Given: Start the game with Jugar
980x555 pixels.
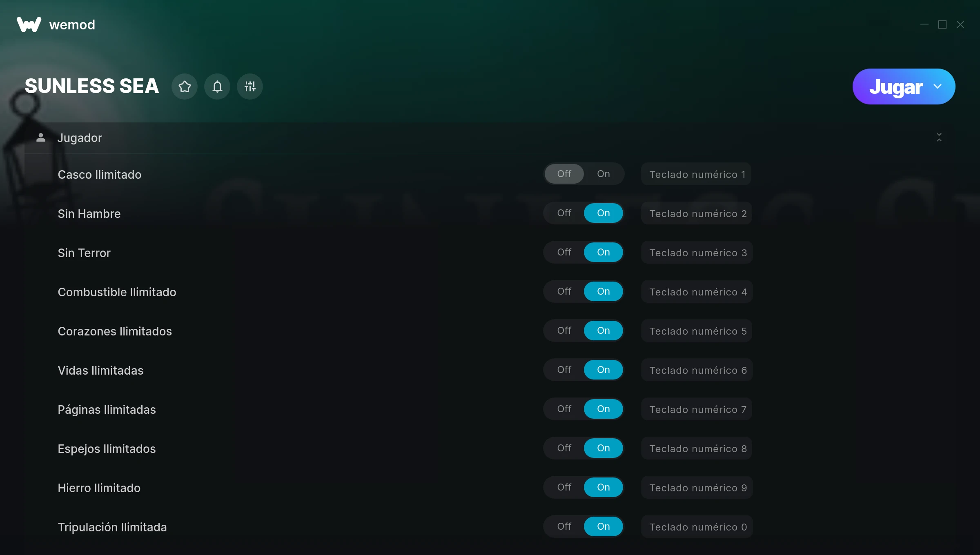Looking at the screenshot, I should (896, 87).
